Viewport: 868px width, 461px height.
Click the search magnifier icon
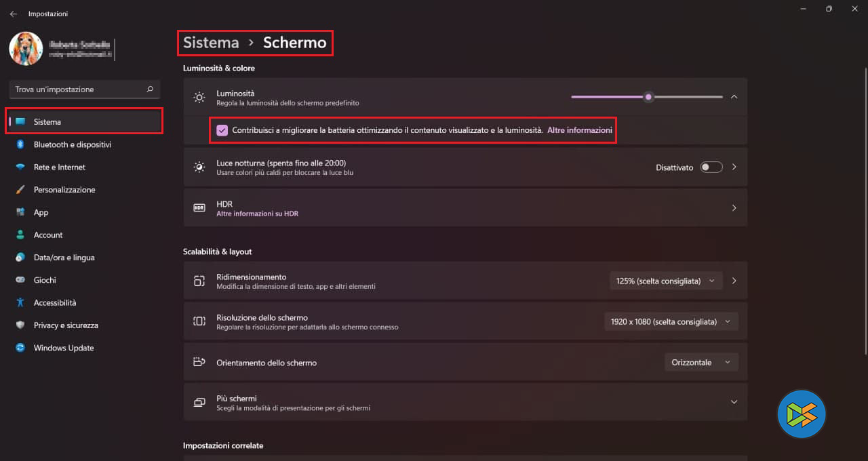(x=150, y=89)
